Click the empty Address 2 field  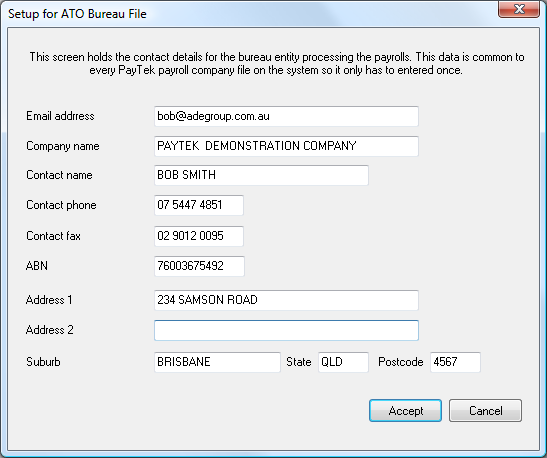click(286, 330)
